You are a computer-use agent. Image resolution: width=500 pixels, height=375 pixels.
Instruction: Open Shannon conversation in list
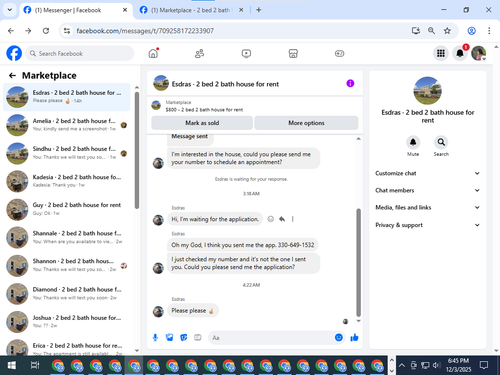67,266
